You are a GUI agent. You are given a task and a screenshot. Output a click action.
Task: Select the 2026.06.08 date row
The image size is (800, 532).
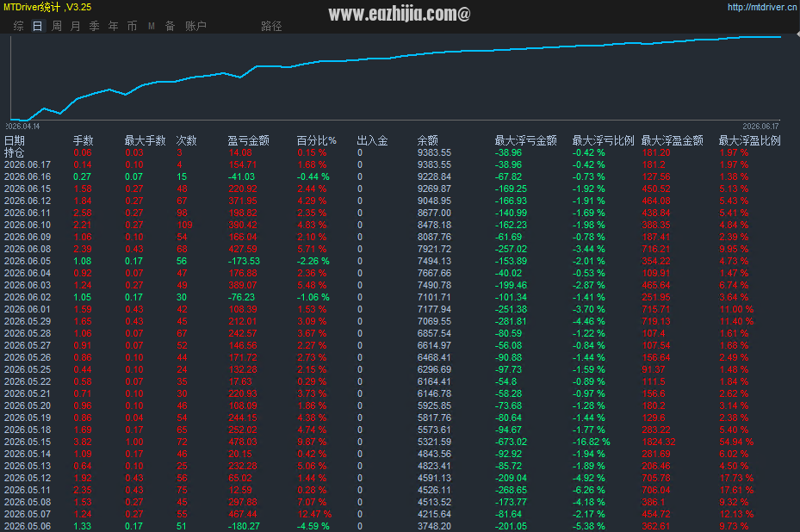point(28,249)
